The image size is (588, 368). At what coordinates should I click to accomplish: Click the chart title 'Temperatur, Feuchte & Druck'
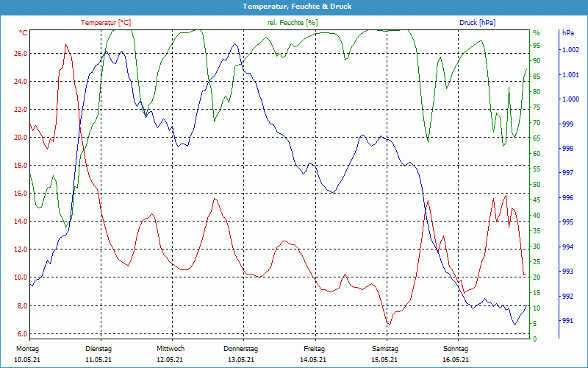click(297, 7)
